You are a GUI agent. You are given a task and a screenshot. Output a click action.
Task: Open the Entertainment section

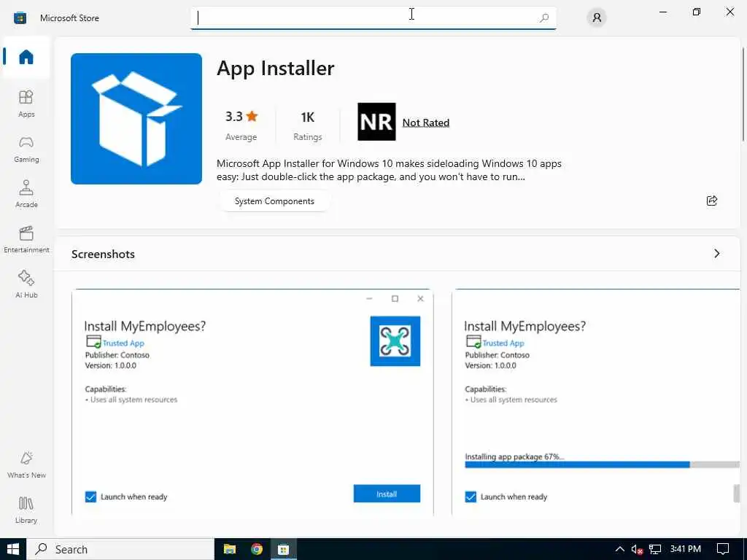tap(26, 239)
